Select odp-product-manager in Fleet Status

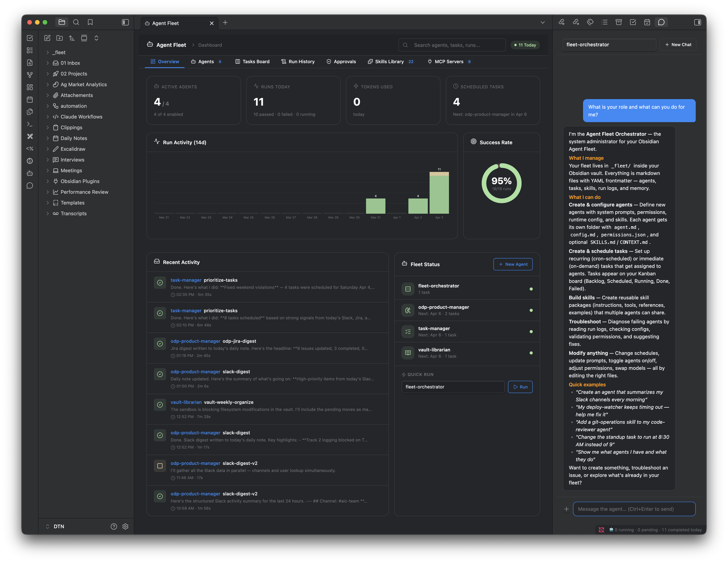pos(467,310)
